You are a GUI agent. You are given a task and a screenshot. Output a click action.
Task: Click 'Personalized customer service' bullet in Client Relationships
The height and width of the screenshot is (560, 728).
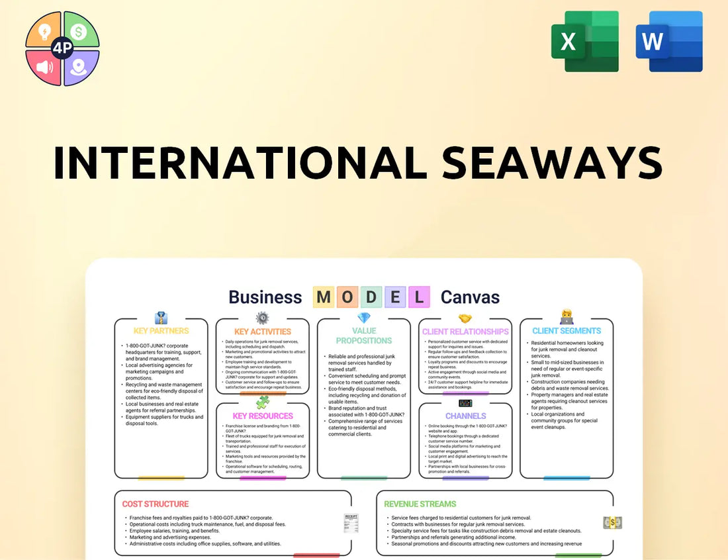466,344
